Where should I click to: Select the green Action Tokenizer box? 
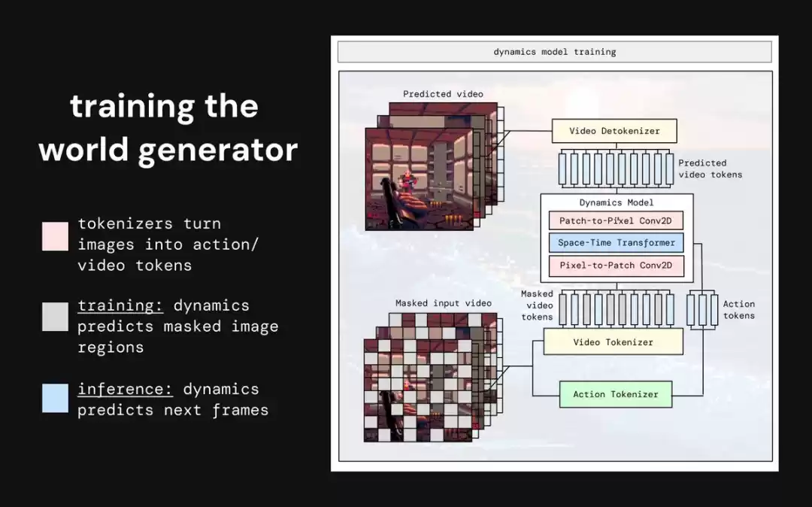[x=615, y=394]
